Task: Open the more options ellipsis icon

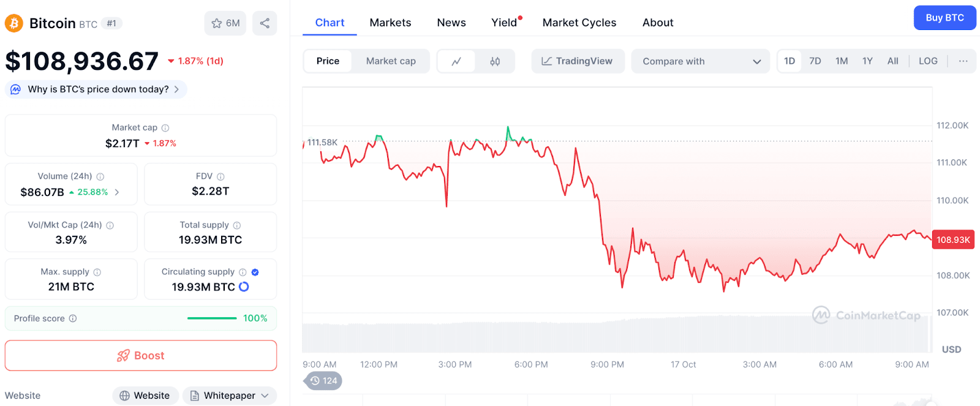Action: pyautogui.click(x=963, y=61)
